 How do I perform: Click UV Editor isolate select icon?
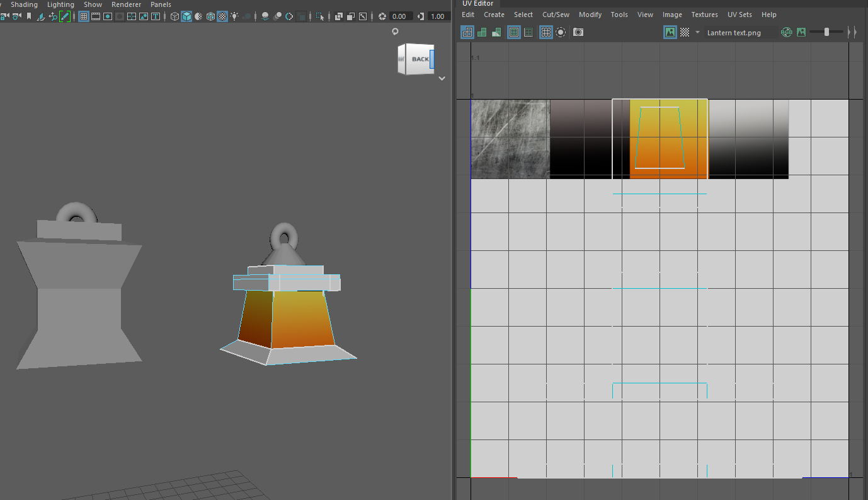[x=561, y=32]
